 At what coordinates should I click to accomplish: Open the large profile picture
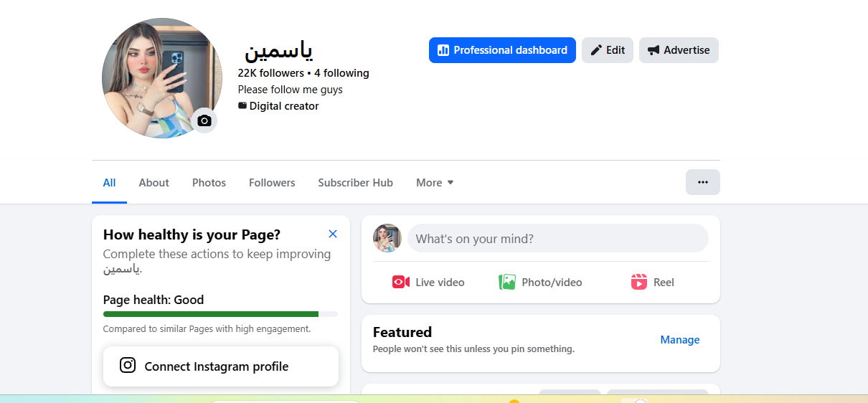click(x=158, y=75)
